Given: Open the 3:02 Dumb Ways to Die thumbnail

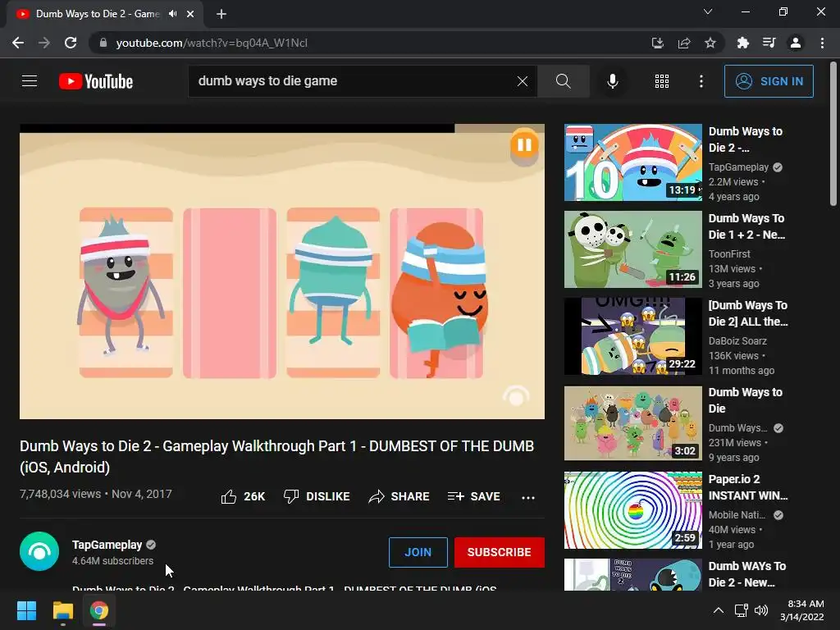Looking at the screenshot, I should (632, 423).
